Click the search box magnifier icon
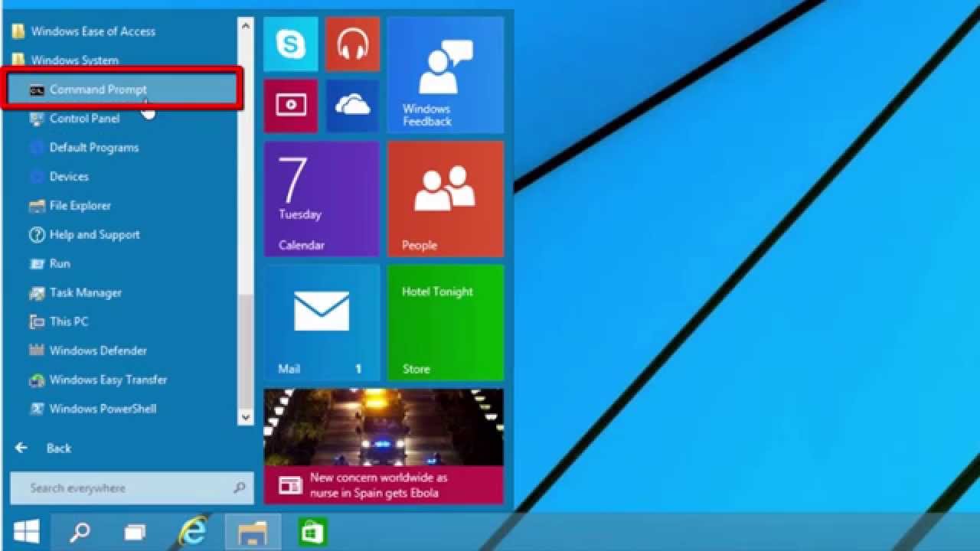The image size is (980, 551). pos(239,487)
